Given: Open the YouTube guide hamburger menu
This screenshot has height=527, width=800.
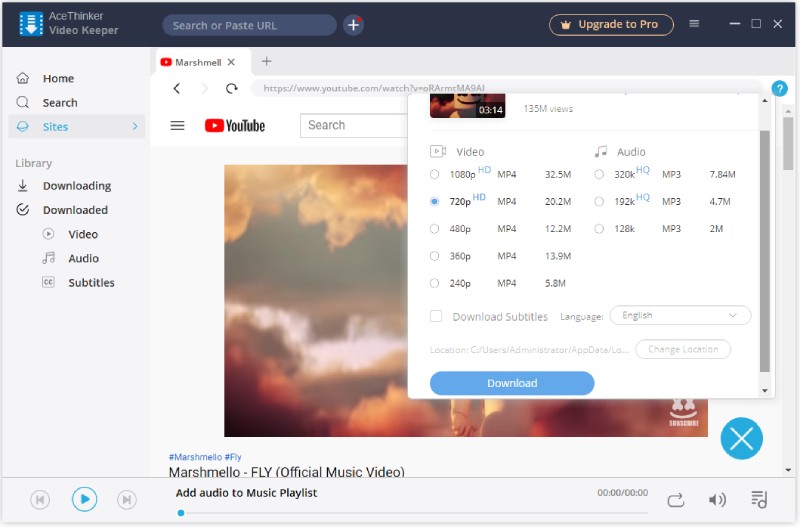Looking at the screenshot, I should (x=177, y=126).
